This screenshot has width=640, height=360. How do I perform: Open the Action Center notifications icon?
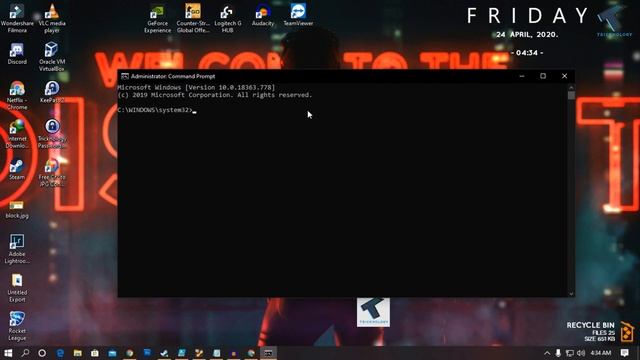tap(624, 353)
